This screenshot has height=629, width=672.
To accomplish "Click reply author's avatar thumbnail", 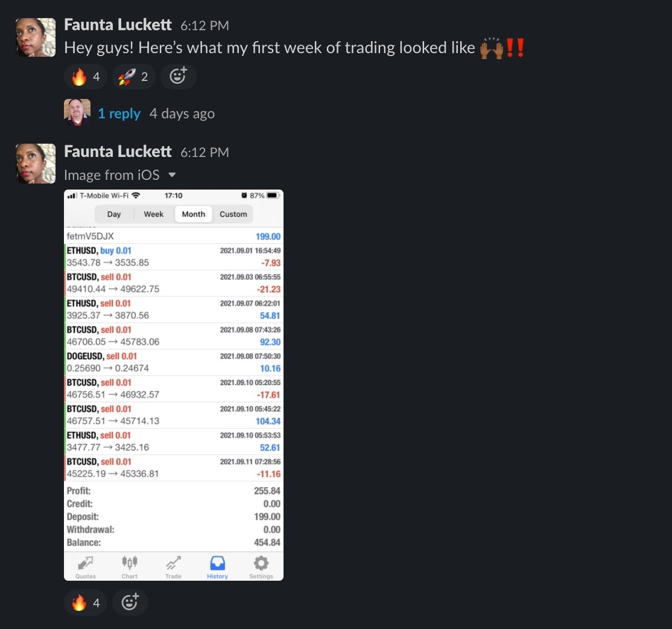I will [77, 112].
